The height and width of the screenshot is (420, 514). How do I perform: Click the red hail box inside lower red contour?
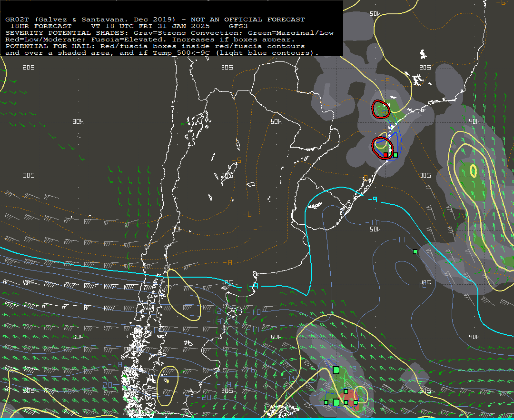[385, 155]
